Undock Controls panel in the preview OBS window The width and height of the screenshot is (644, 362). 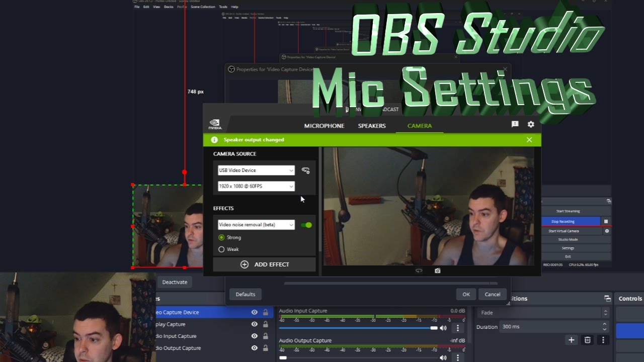[x=609, y=201]
